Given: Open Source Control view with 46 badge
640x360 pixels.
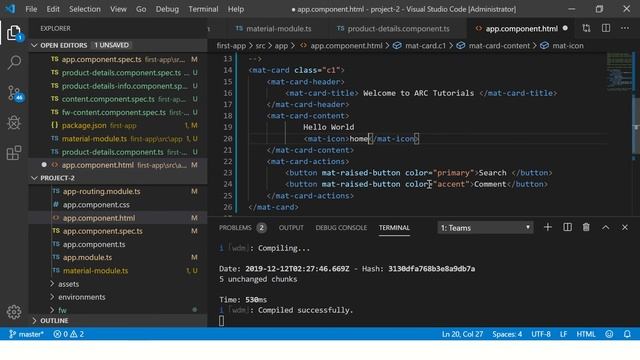Looking at the screenshot, I should [15, 93].
